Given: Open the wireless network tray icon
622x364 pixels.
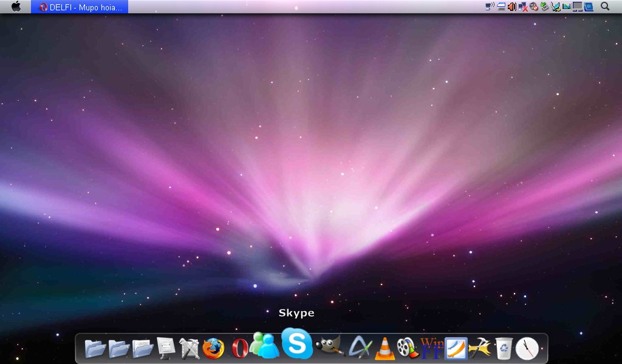Looking at the screenshot, I should 490,7.
